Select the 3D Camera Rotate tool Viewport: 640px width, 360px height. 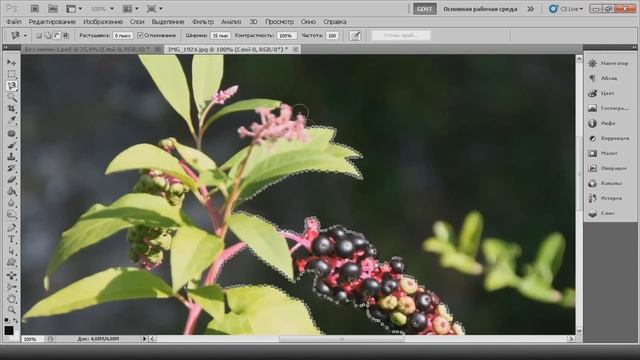pyautogui.click(x=11, y=287)
